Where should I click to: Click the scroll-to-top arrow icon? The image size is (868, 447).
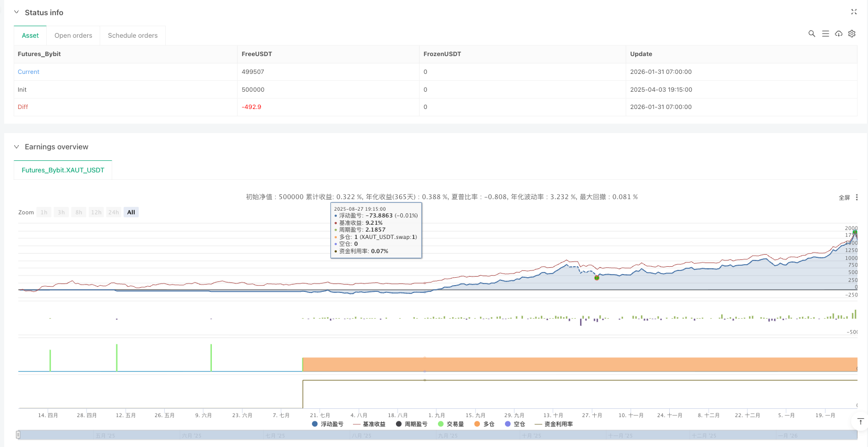click(860, 421)
